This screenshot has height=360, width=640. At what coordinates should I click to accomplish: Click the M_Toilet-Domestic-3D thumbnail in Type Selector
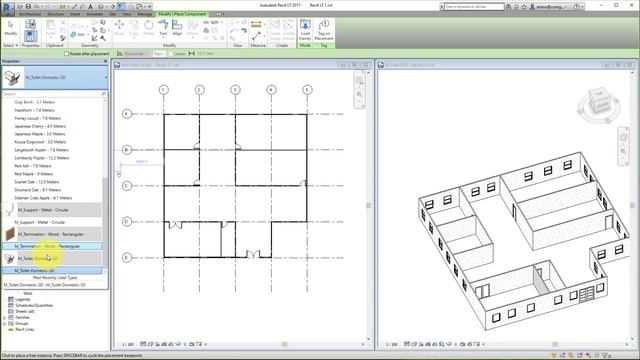(x=13, y=77)
